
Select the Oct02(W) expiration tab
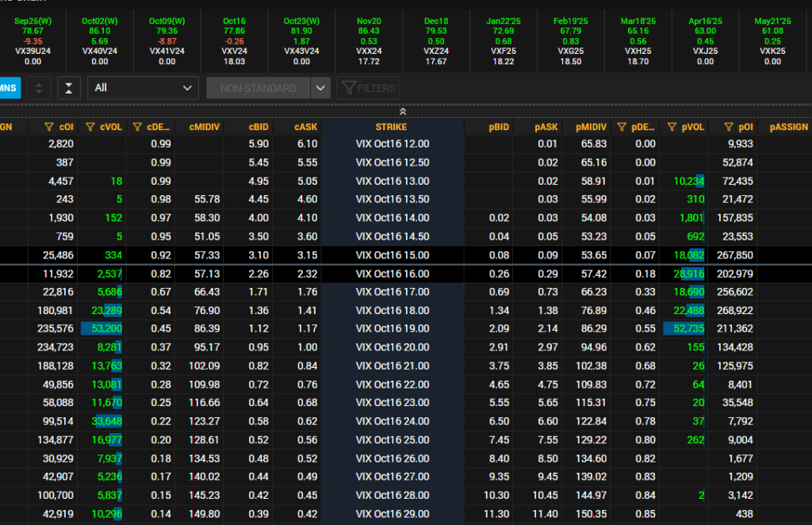100,41
